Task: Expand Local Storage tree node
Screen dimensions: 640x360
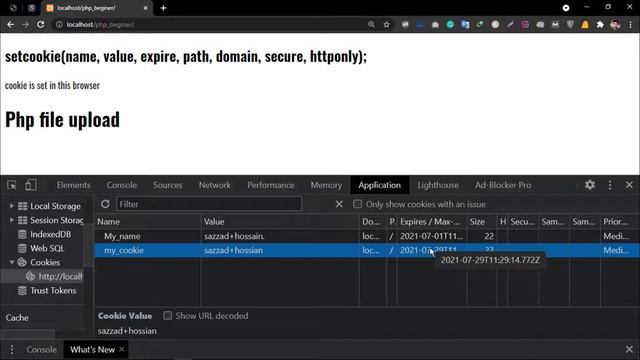Action: click(11, 206)
